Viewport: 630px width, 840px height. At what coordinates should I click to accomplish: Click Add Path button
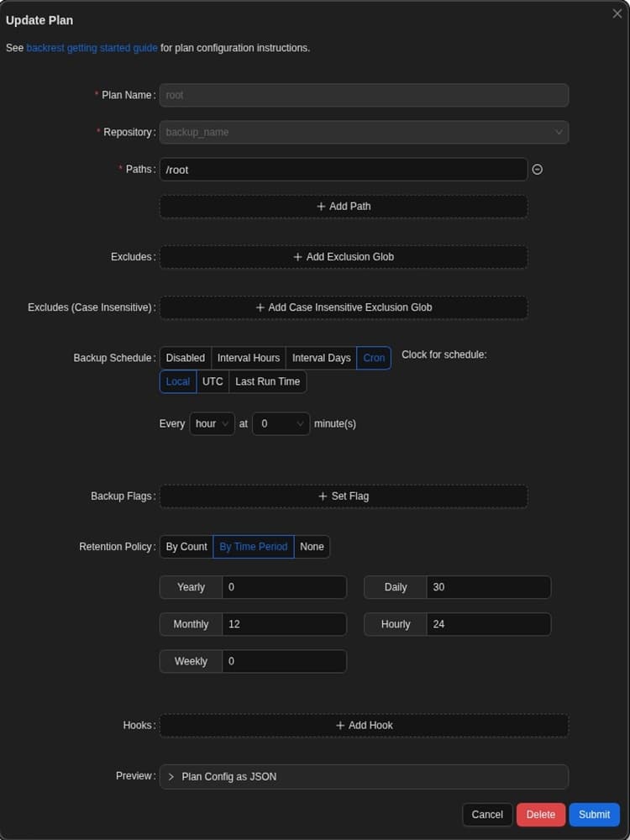[x=344, y=207]
